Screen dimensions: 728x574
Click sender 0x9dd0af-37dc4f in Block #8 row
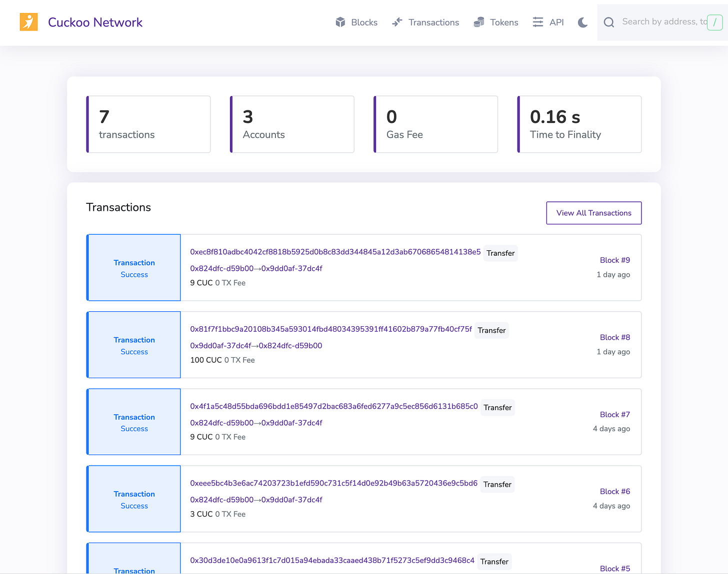click(220, 346)
